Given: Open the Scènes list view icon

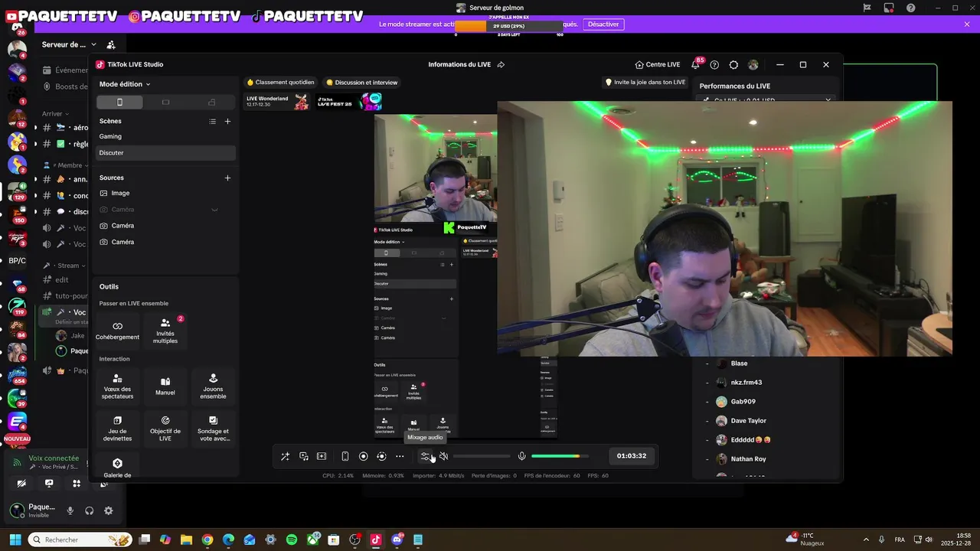Looking at the screenshot, I should pos(213,121).
